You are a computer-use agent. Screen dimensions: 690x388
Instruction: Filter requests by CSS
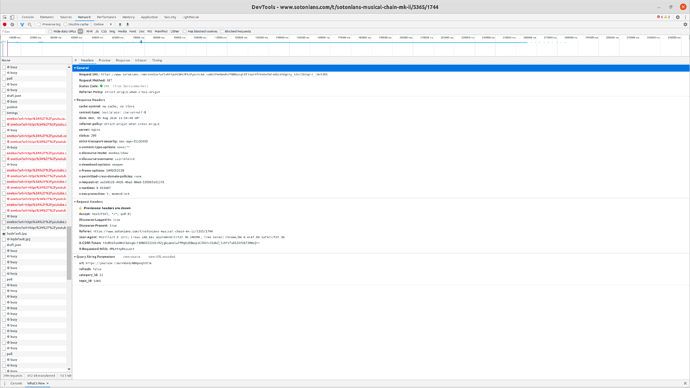tap(104, 32)
